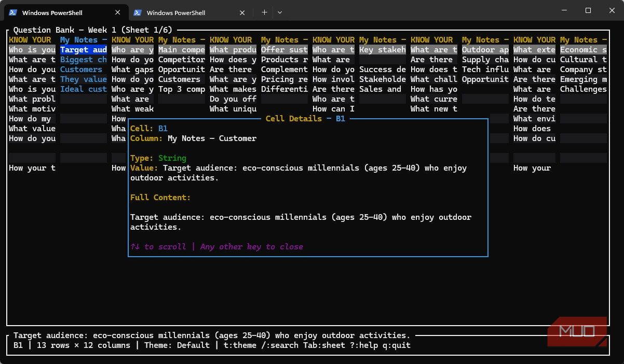Select the 'They value' cell
This screenshot has height=364, width=624.
pos(84,79)
